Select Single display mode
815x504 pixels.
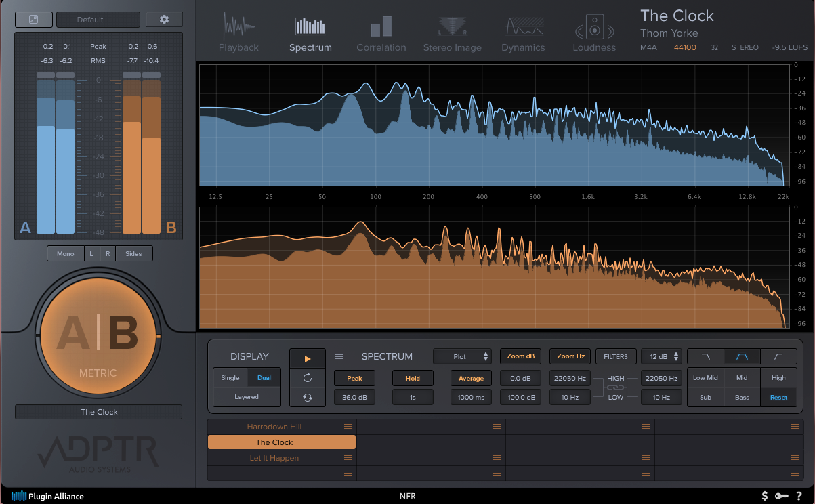(230, 378)
